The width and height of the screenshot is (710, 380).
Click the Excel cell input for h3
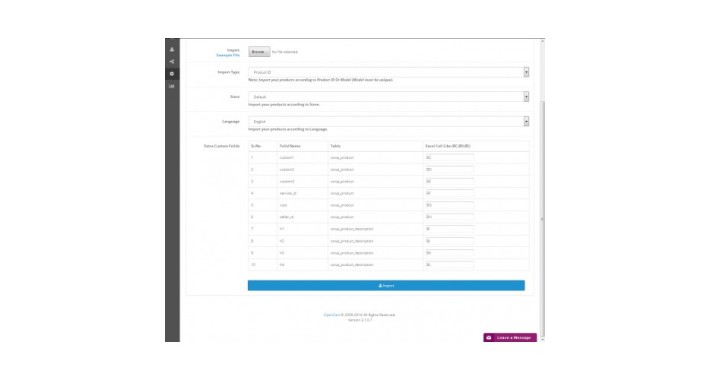pos(449,253)
